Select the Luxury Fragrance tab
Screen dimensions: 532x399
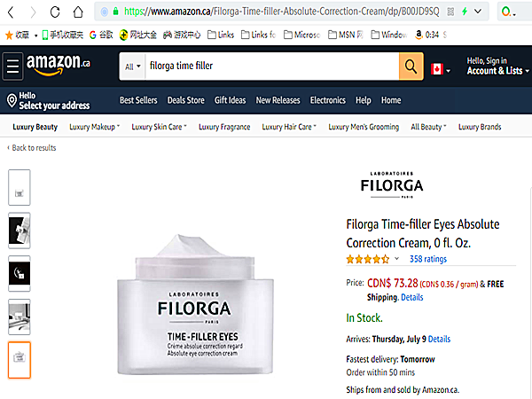pos(224,127)
